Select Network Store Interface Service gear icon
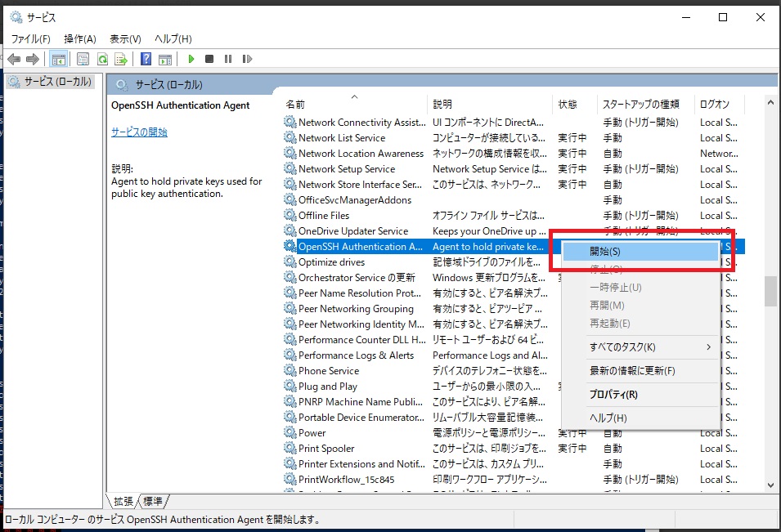 click(290, 184)
